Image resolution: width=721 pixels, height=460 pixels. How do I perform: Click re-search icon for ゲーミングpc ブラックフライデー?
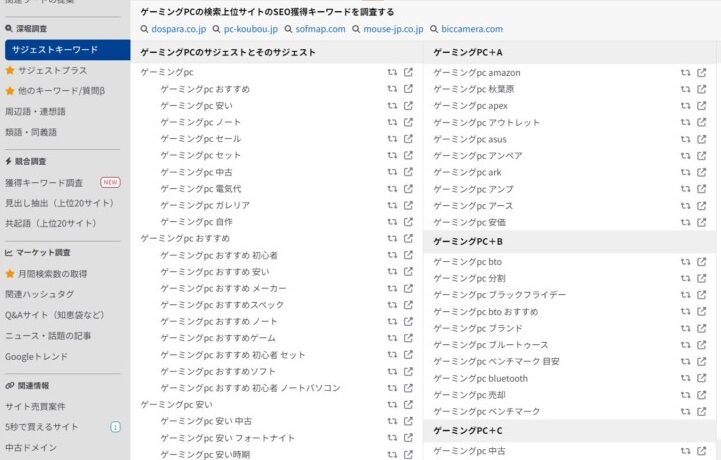click(685, 295)
